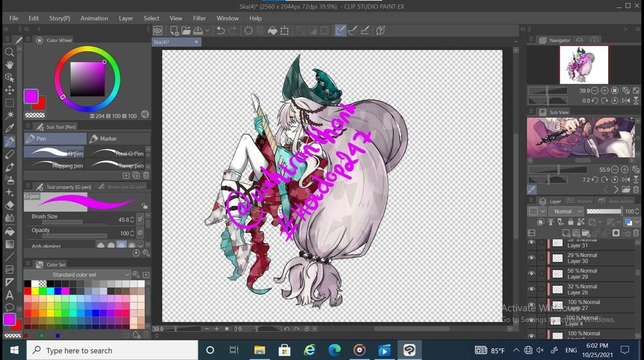Choose the Mapping pen brush
Image resolution: width=644 pixels, height=360 pixels.
(54, 164)
